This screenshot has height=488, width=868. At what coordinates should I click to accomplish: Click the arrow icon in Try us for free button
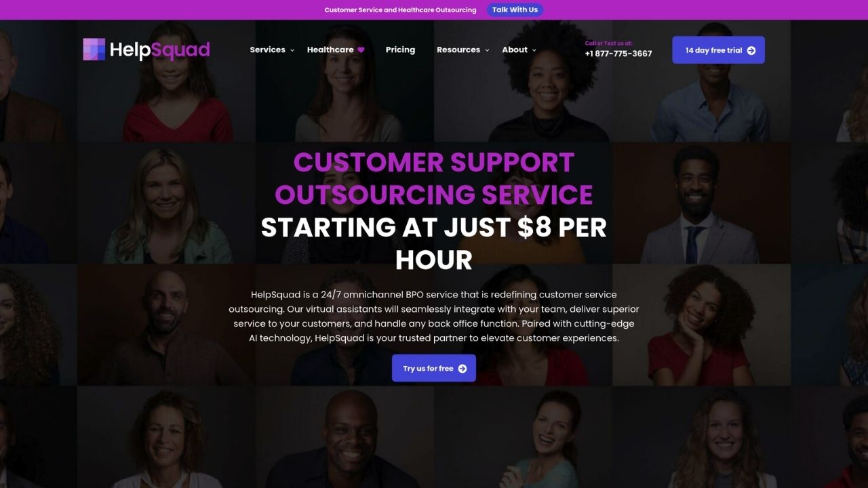[462, 369]
